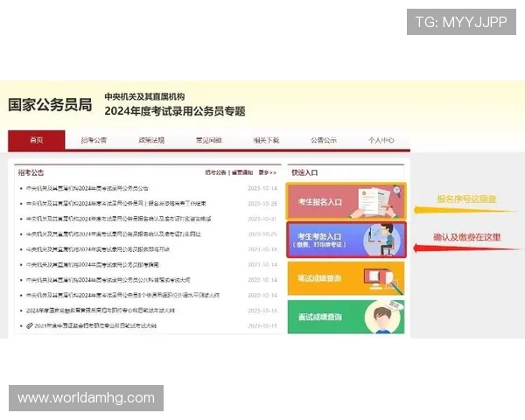Open the 首页 navigation tab

[37, 140]
